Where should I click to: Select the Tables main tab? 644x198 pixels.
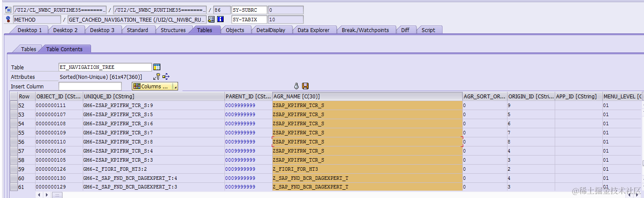coord(205,30)
